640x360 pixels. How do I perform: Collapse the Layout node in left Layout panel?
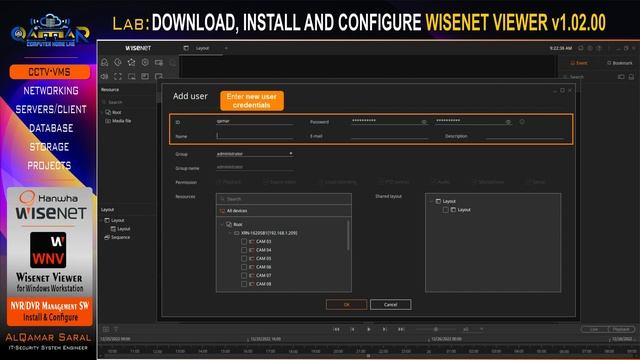[102, 220]
